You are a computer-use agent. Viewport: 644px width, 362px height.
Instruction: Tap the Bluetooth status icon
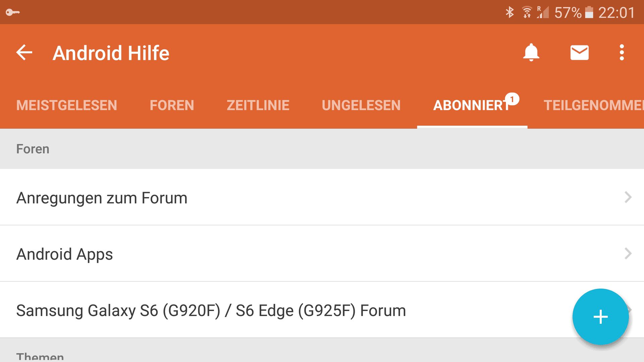tap(509, 12)
